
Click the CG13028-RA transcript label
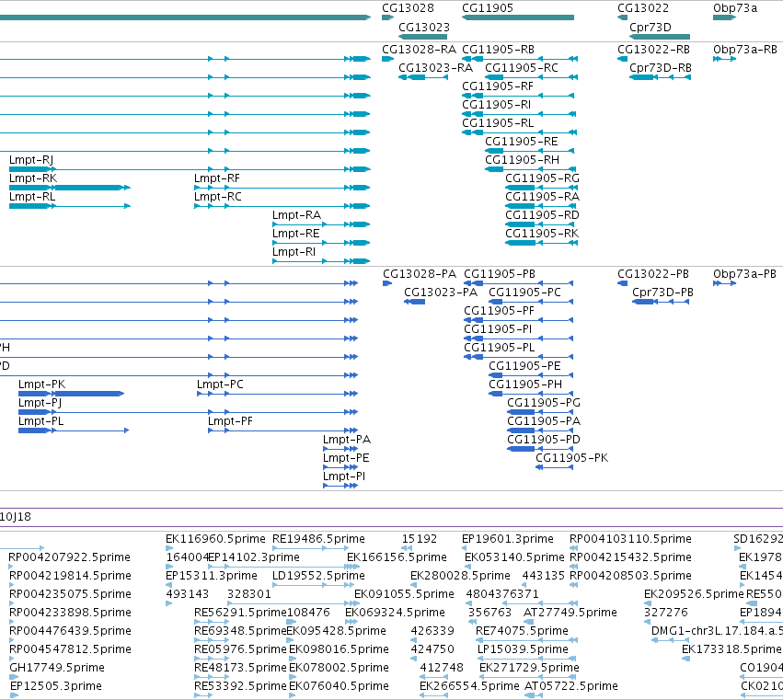point(419,50)
